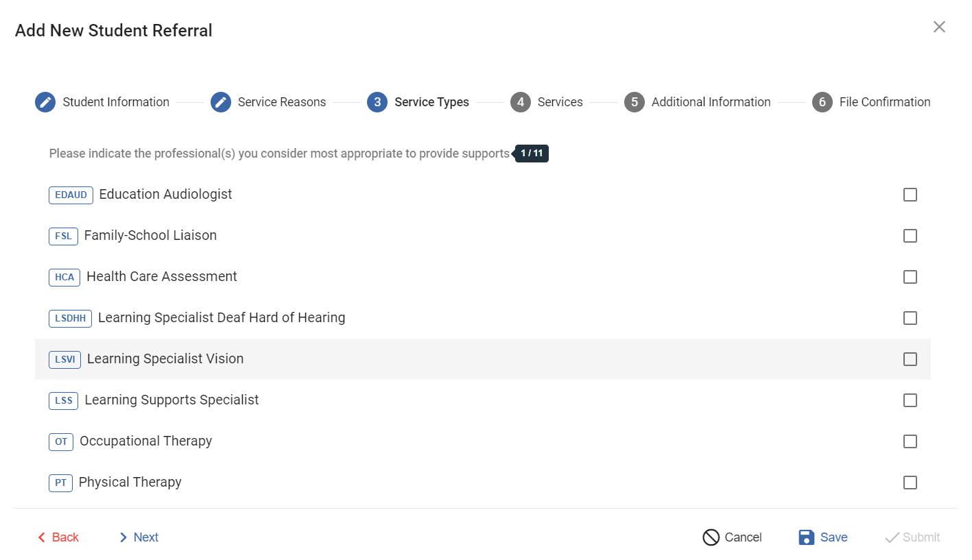Close the Add New Student Referral dialog

939,27
